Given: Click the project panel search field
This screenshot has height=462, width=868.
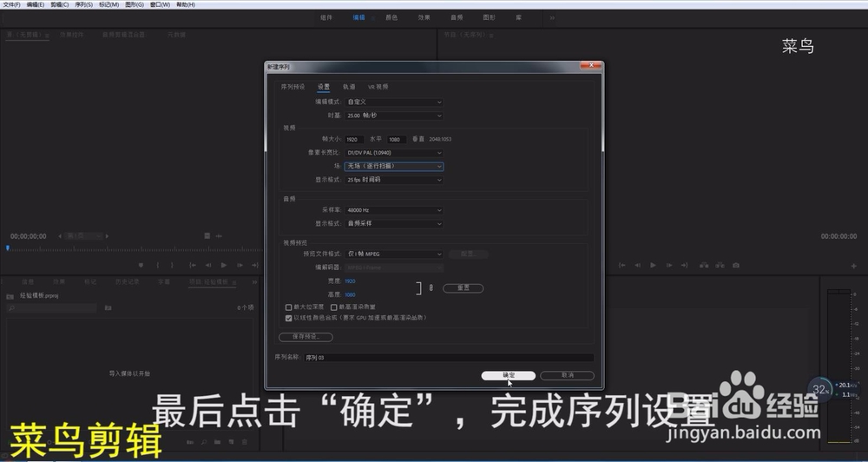Looking at the screenshot, I should point(51,308).
